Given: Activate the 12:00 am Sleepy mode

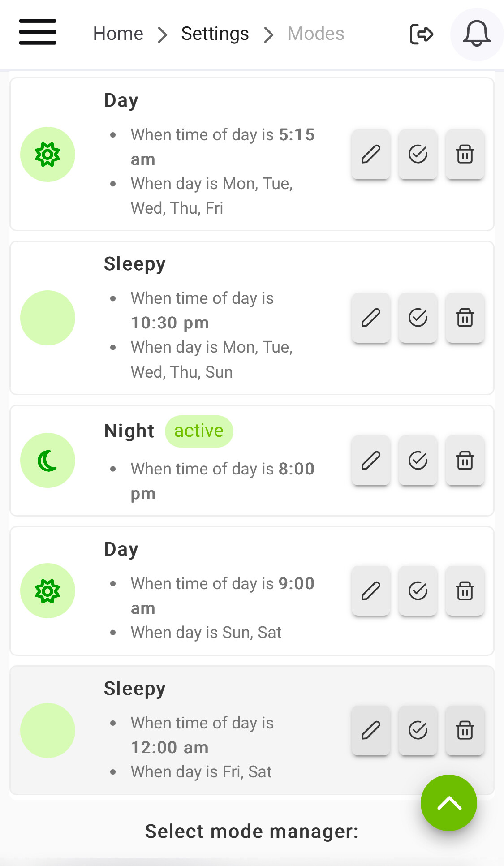Looking at the screenshot, I should (x=418, y=731).
